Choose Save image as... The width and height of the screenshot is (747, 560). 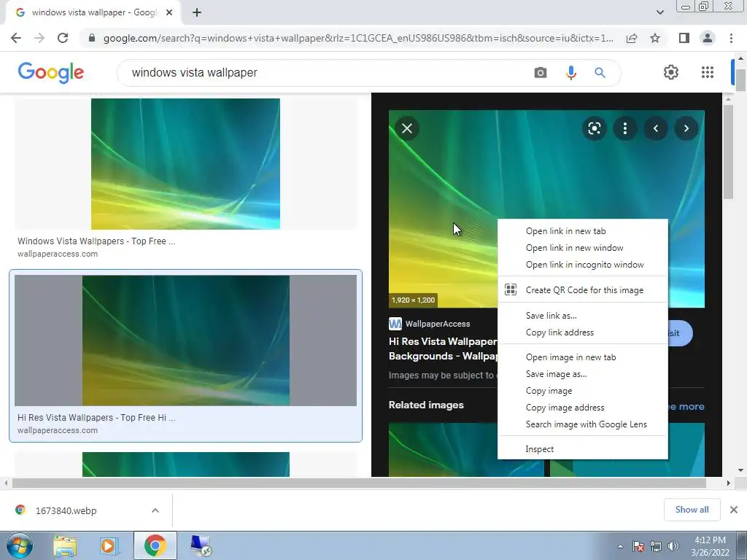click(583, 374)
